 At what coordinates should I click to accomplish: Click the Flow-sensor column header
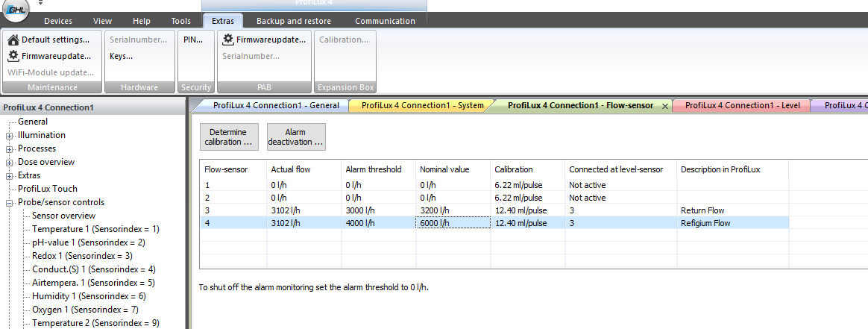pyautogui.click(x=233, y=169)
